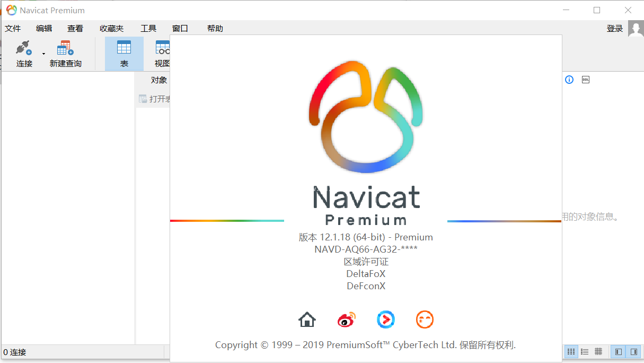Click the '0 连接' status bar text
This screenshot has width=644, height=363.
(15, 352)
